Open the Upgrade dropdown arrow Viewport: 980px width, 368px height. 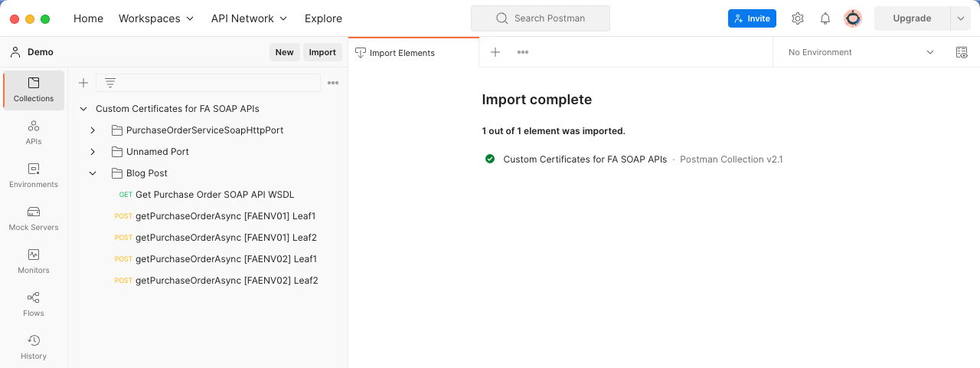tap(960, 18)
